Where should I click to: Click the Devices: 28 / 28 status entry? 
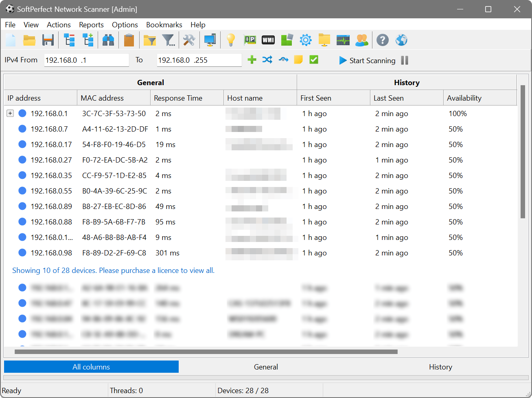click(243, 390)
